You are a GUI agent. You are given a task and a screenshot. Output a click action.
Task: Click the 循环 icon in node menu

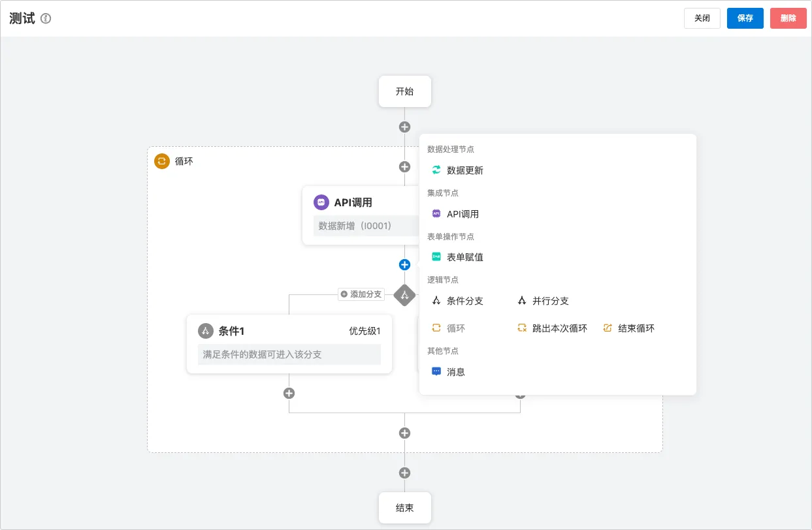point(436,328)
